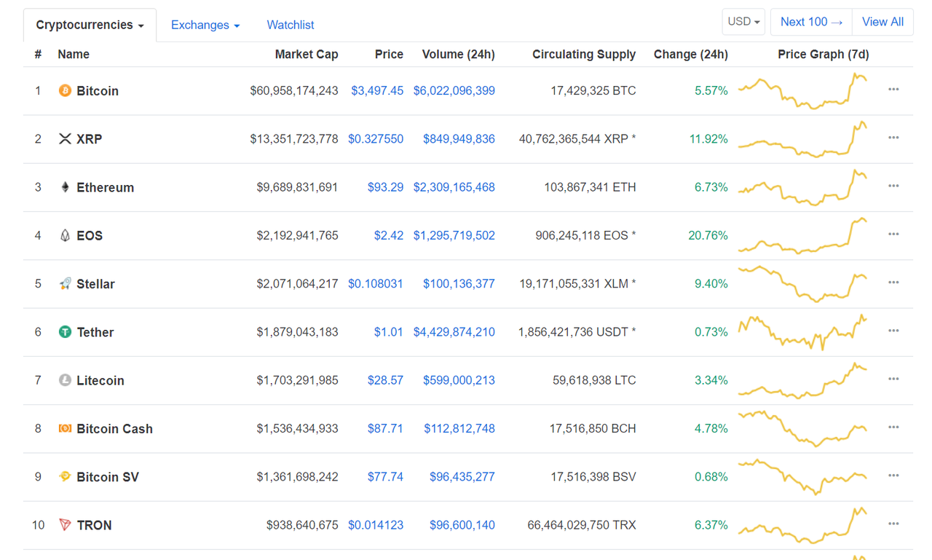Click Bitcoin Cash volume $112,812,748

[x=459, y=429]
